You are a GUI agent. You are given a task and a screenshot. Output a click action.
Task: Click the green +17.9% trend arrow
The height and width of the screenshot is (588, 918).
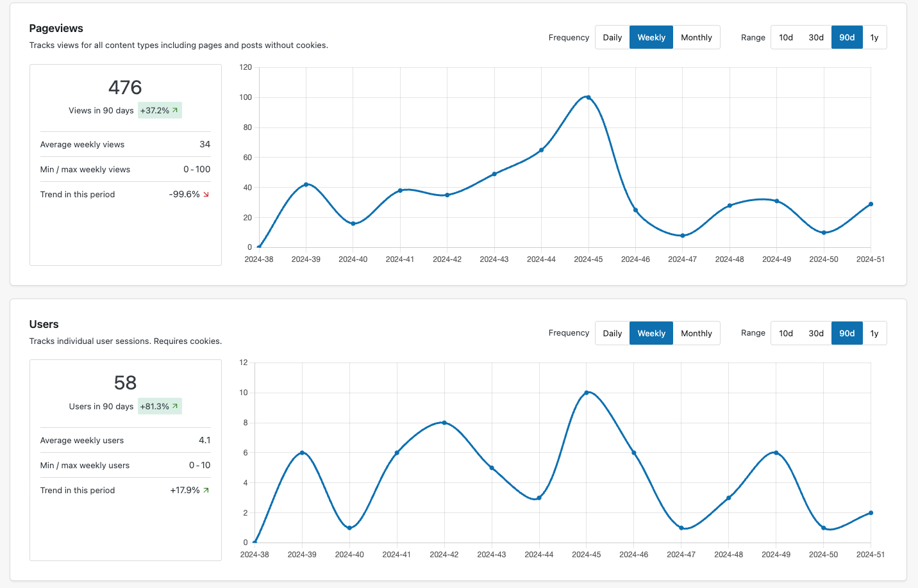coord(206,491)
